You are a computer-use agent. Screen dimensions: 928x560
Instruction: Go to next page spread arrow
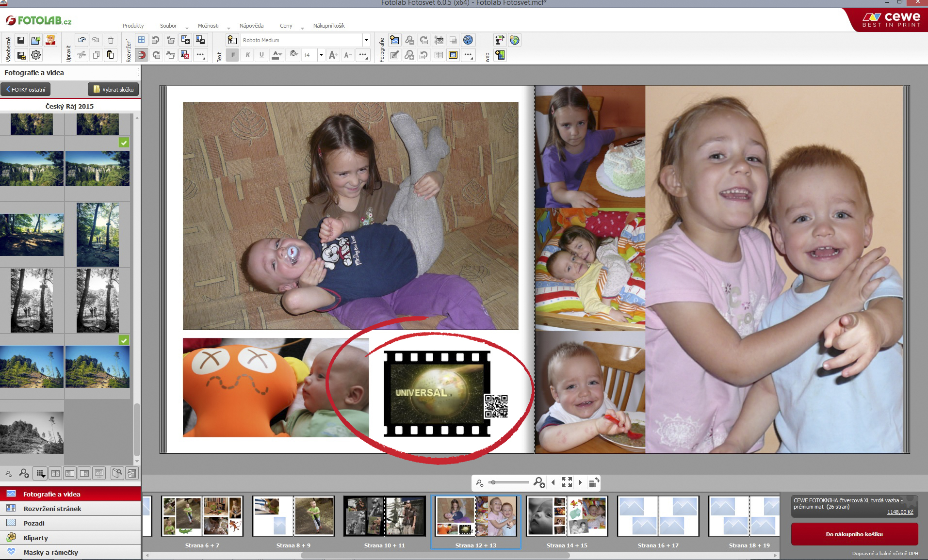click(x=580, y=482)
